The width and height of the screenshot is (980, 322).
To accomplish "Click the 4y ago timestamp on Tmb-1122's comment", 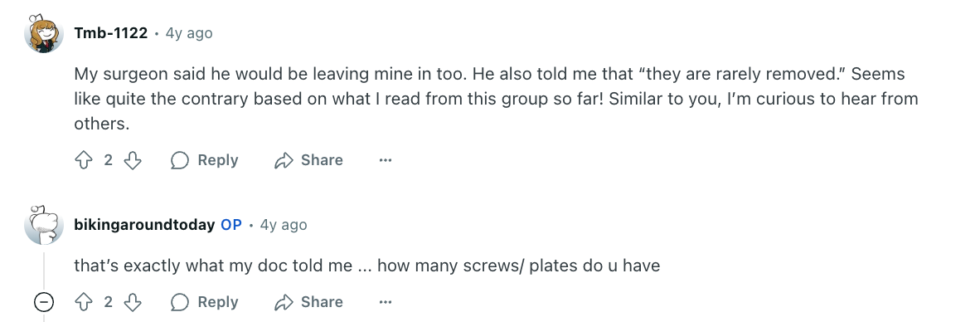I will 189,33.
